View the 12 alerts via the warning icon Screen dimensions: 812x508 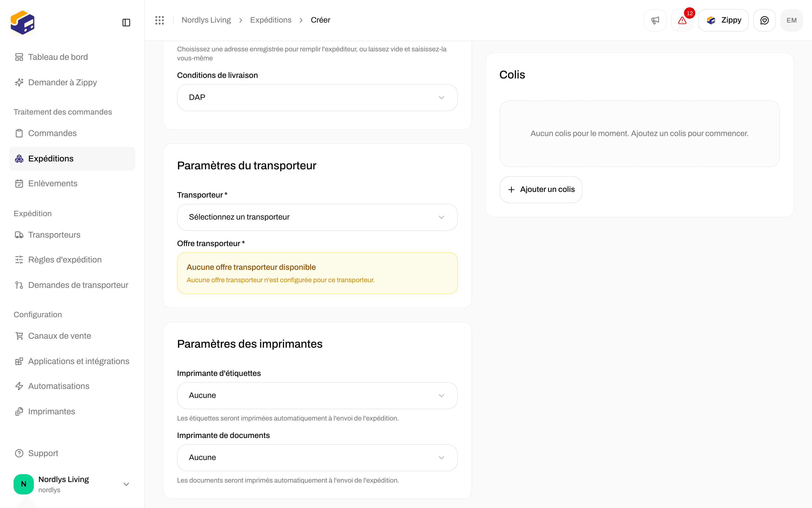(682, 20)
